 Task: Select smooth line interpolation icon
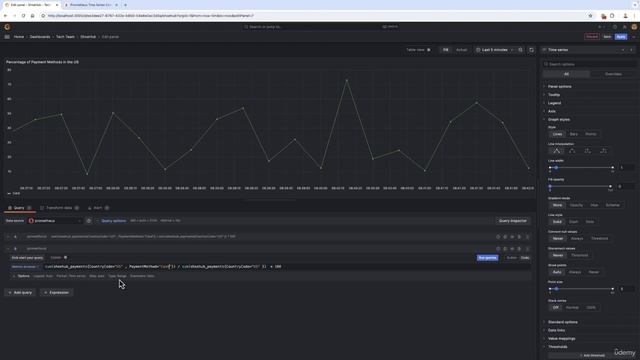tap(572, 151)
